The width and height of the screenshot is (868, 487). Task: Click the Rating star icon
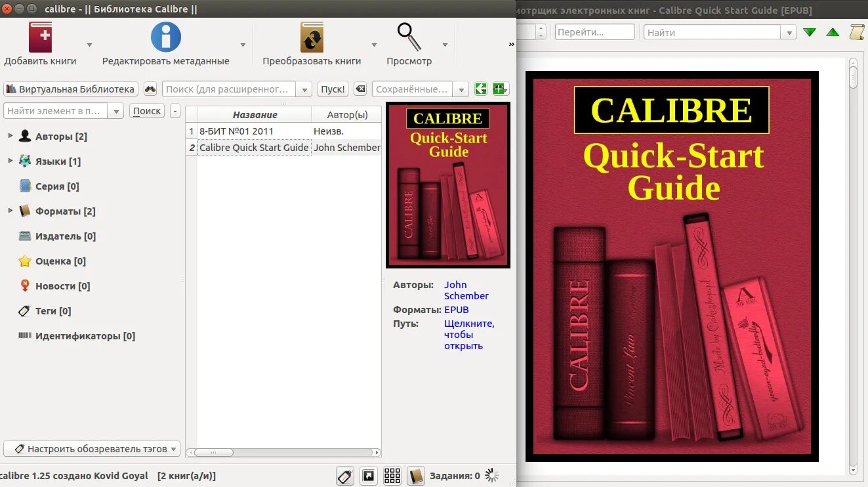(x=25, y=261)
